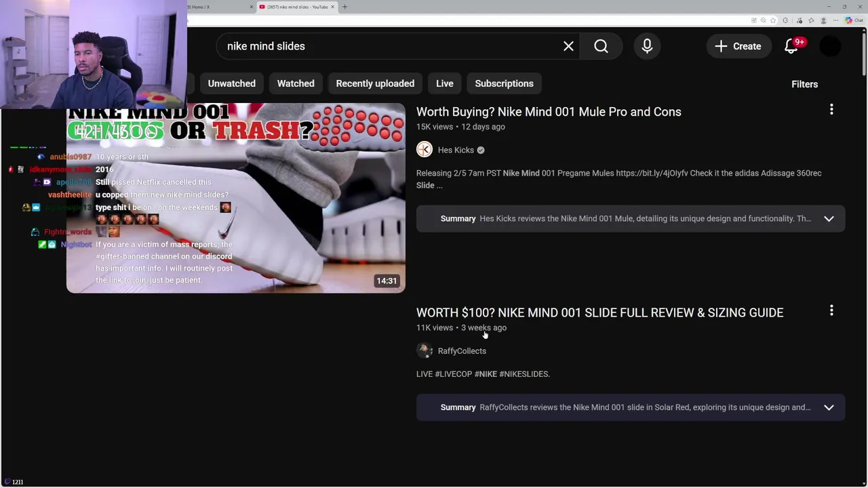This screenshot has height=488, width=868.
Task: Open options for Hes Kicks video
Action: (831, 109)
